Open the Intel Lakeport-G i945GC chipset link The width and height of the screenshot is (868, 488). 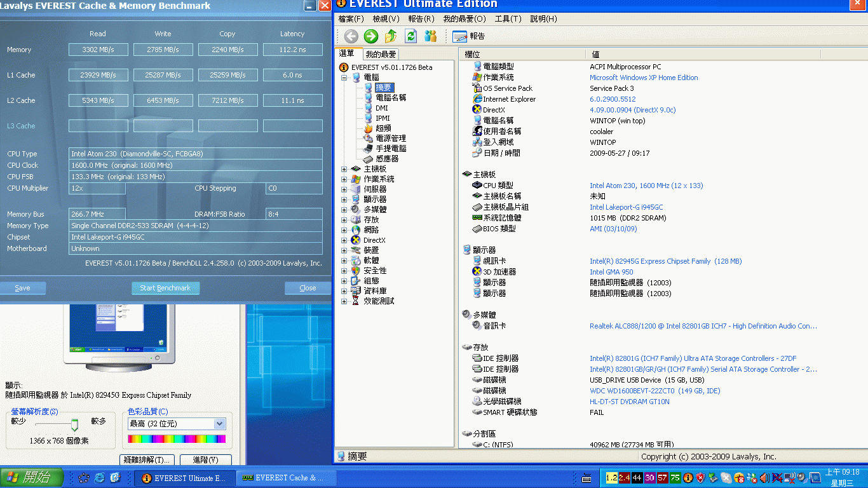click(x=627, y=207)
